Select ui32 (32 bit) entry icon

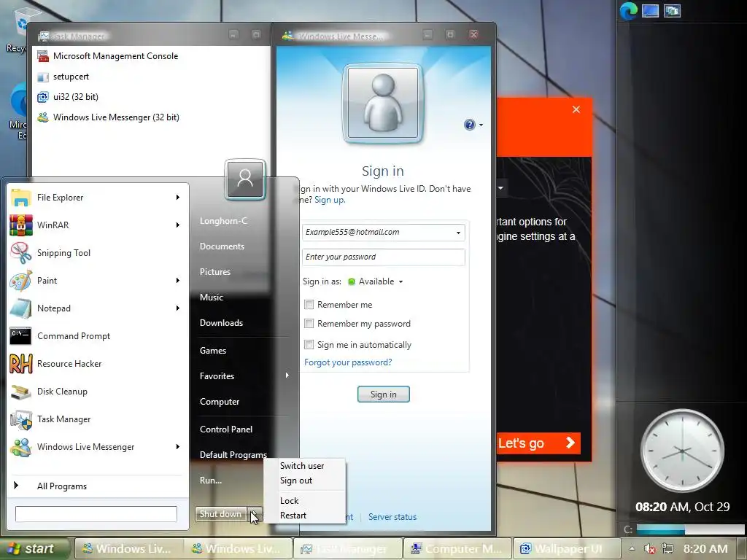(43, 97)
